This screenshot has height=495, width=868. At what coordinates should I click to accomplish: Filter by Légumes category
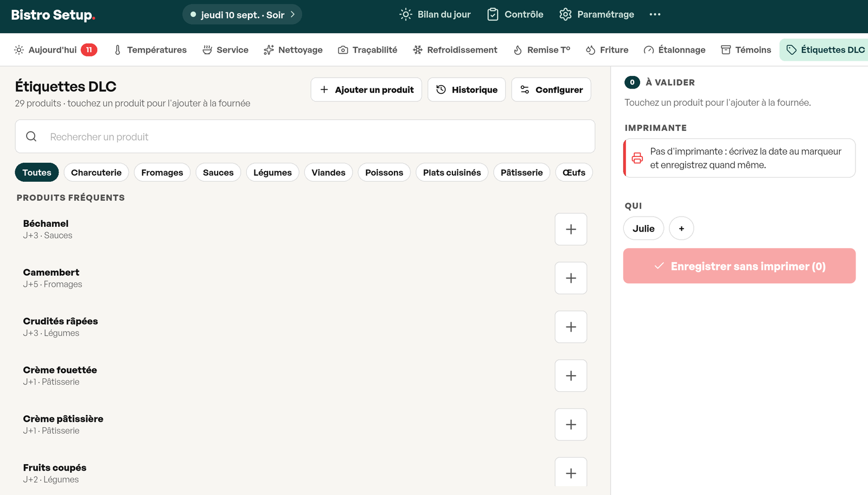point(272,173)
